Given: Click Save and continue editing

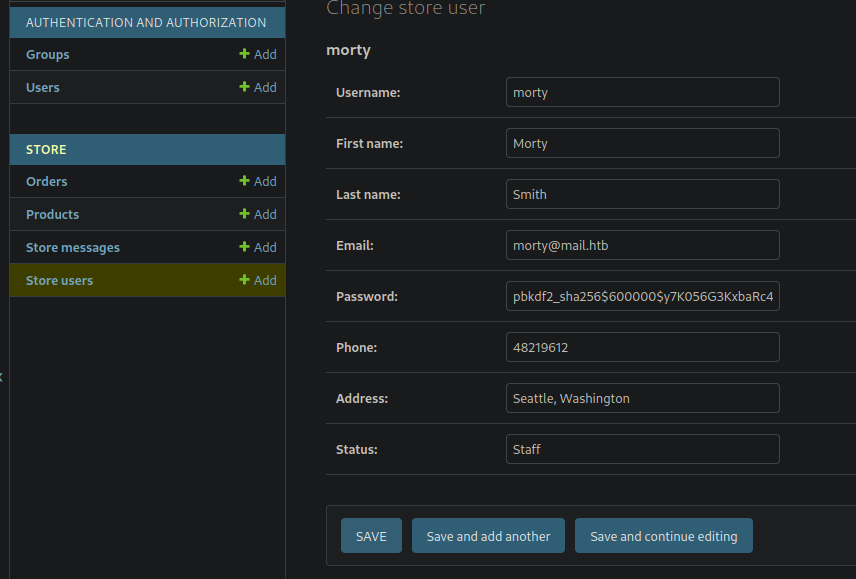Looking at the screenshot, I should [x=663, y=536].
